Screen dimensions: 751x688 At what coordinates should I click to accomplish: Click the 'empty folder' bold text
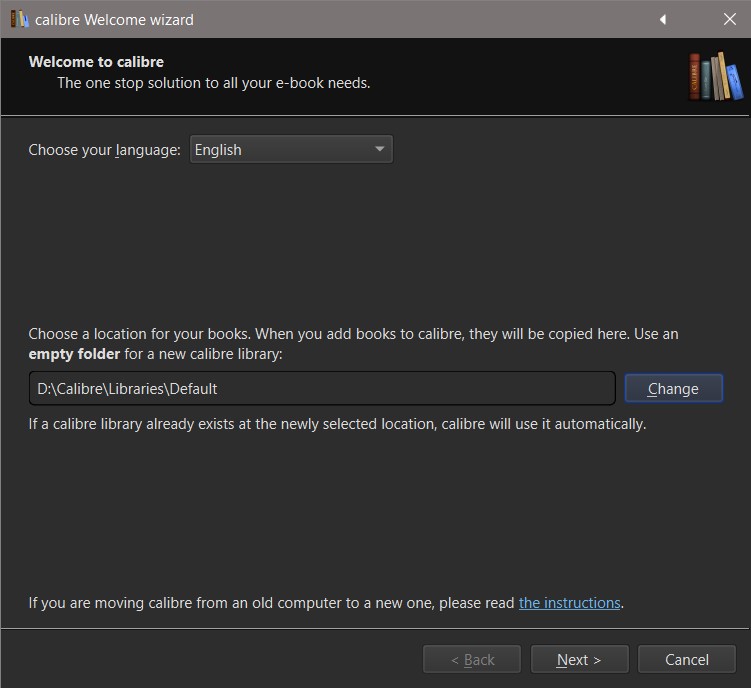pos(74,354)
